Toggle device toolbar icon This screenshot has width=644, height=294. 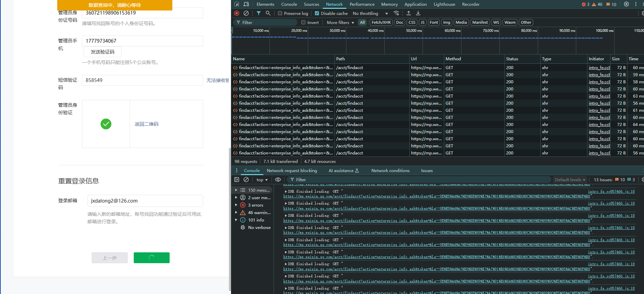pos(246,4)
